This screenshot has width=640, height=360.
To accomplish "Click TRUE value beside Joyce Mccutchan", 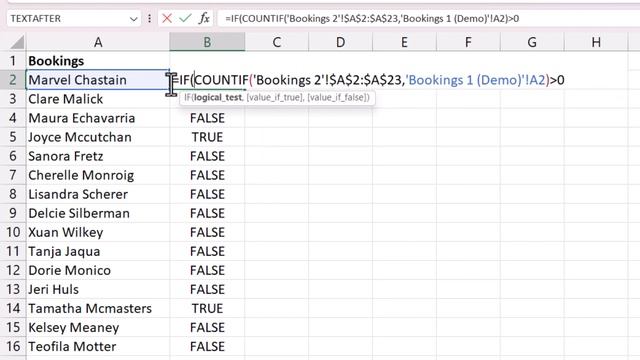I will click(x=207, y=137).
